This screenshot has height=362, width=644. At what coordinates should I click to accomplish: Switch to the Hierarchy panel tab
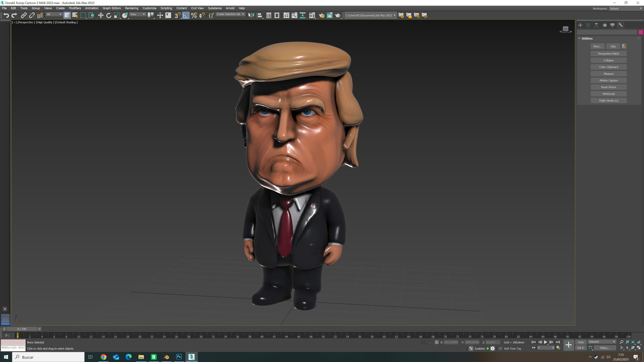pyautogui.click(x=596, y=25)
